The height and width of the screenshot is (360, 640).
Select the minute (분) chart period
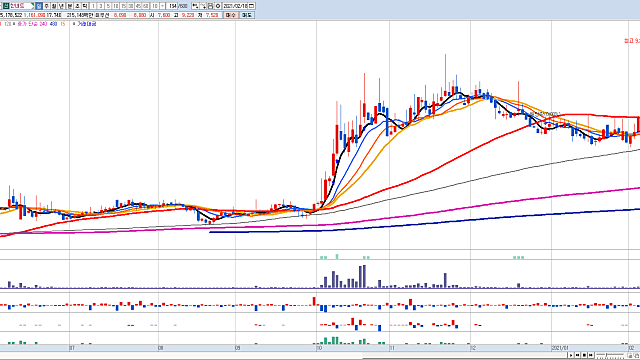70,6
